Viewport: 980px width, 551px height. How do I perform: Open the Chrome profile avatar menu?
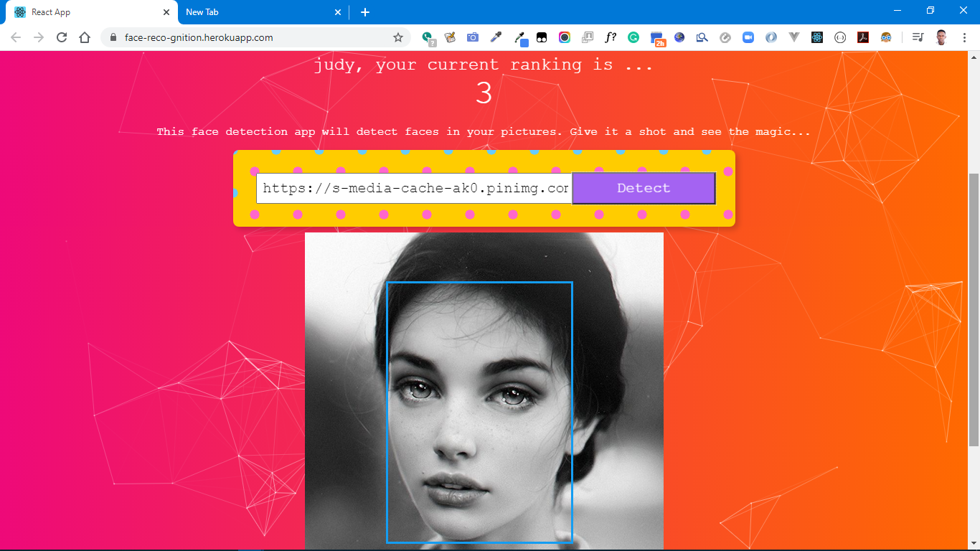[941, 37]
